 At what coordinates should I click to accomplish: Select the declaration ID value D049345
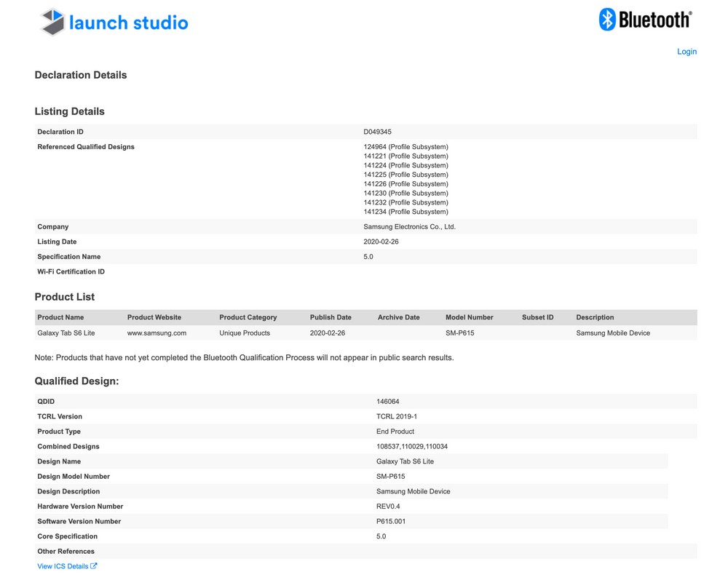377,132
